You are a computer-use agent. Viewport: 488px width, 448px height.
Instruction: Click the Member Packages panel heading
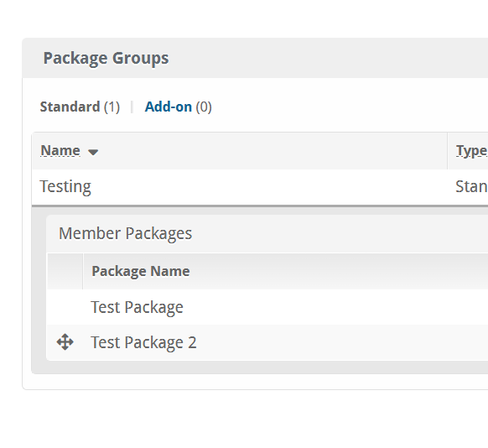tap(126, 233)
